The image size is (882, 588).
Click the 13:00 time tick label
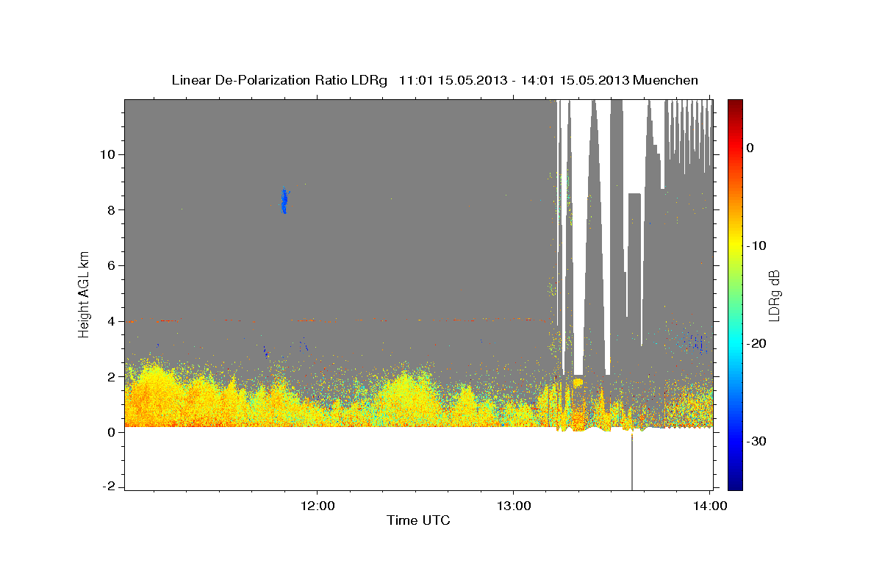coord(512,506)
